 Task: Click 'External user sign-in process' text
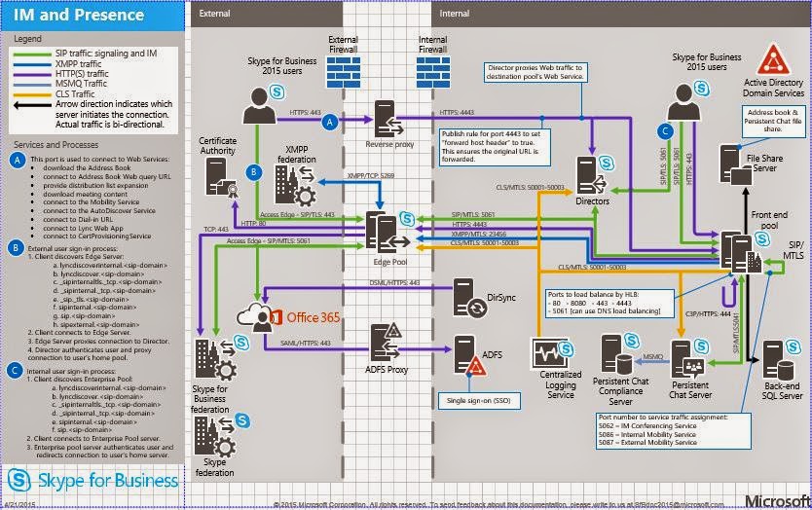(x=72, y=248)
